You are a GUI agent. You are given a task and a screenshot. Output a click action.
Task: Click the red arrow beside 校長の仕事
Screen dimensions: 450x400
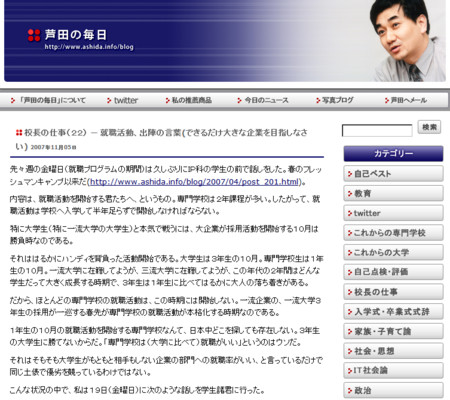pos(350,292)
